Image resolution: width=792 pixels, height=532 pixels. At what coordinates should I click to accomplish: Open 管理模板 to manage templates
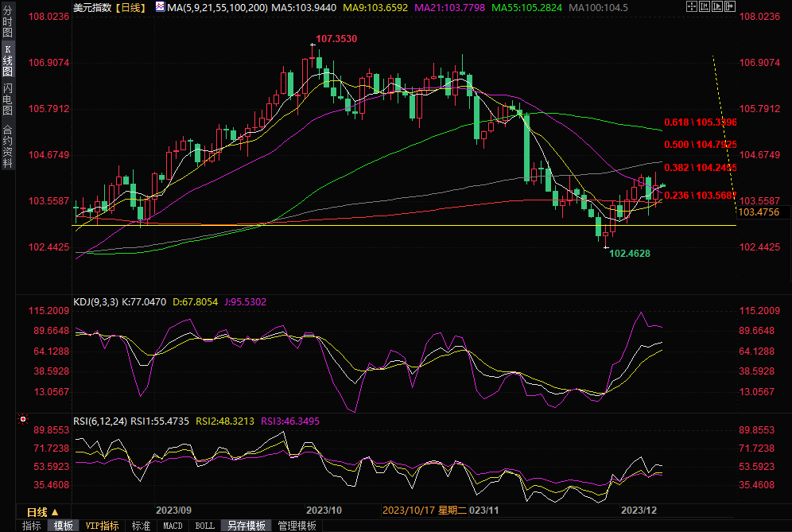[297, 526]
